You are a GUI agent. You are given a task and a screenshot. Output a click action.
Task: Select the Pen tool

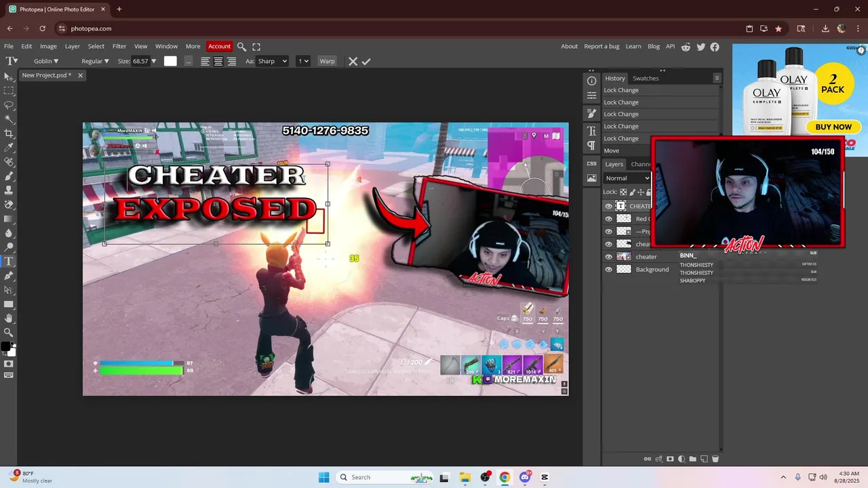(x=9, y=276)
